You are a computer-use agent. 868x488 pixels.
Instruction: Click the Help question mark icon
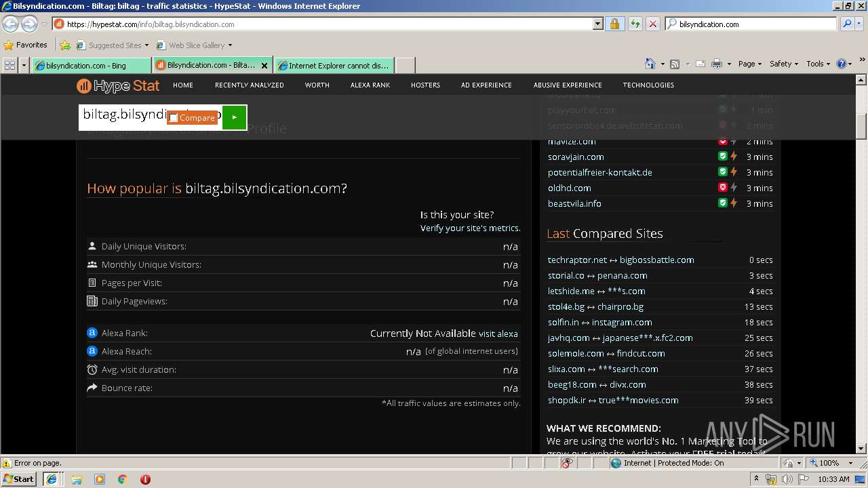842,64
